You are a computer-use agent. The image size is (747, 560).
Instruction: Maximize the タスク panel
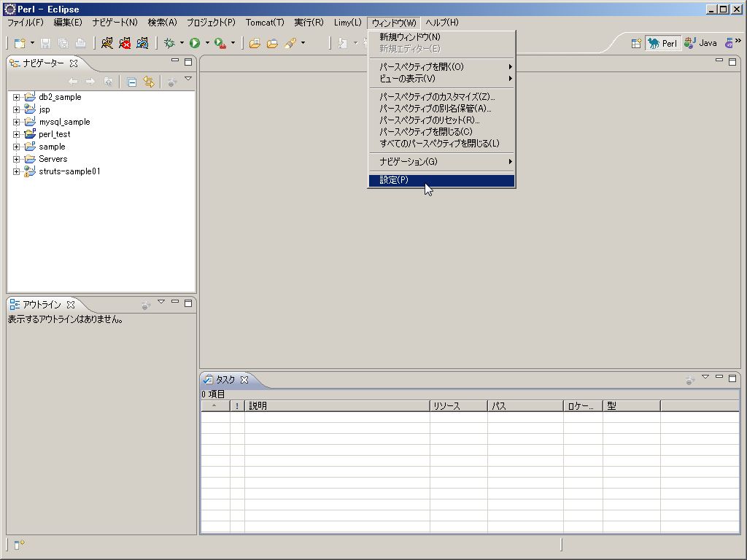tap(732, 378)
